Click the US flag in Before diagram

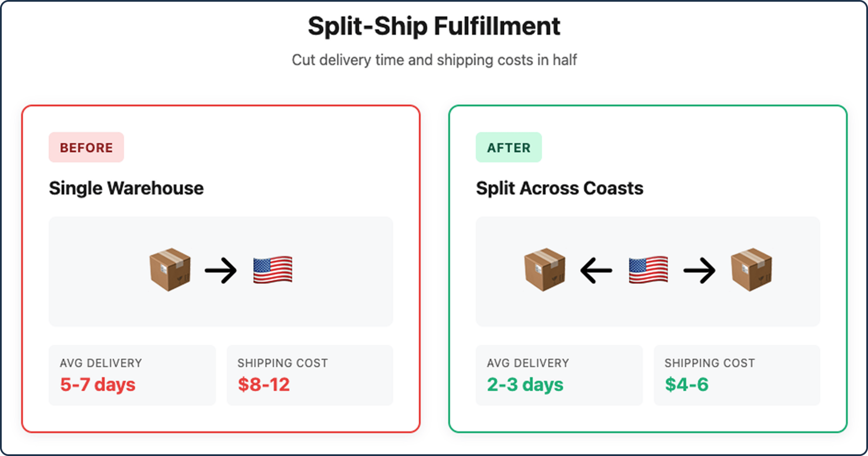273,270
